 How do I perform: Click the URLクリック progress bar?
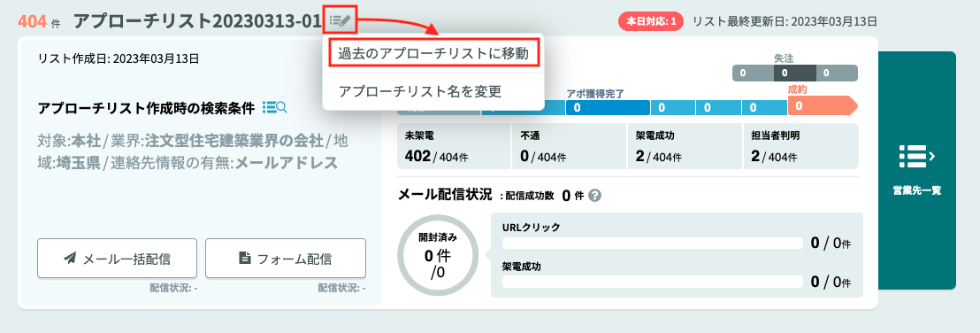[652, 243]
